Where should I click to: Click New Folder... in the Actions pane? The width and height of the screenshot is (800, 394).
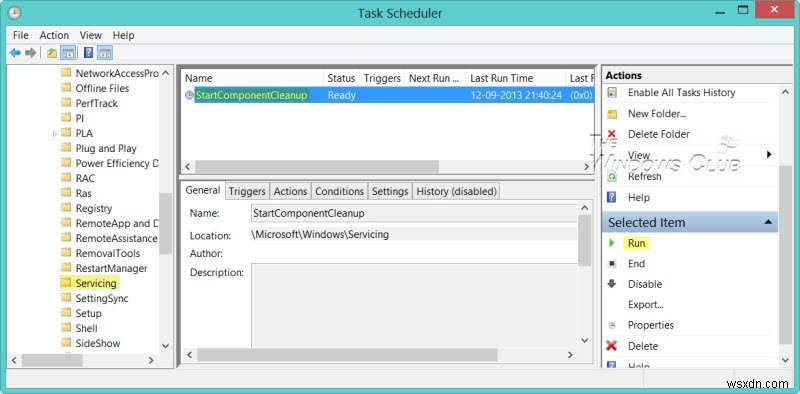coord(657,114)
